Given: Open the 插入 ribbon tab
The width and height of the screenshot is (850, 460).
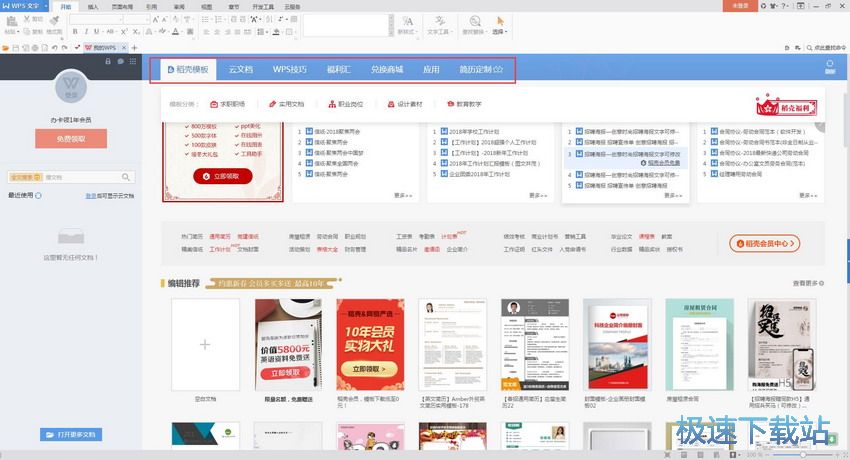Looking at the screenshot, I should [93, 7].
